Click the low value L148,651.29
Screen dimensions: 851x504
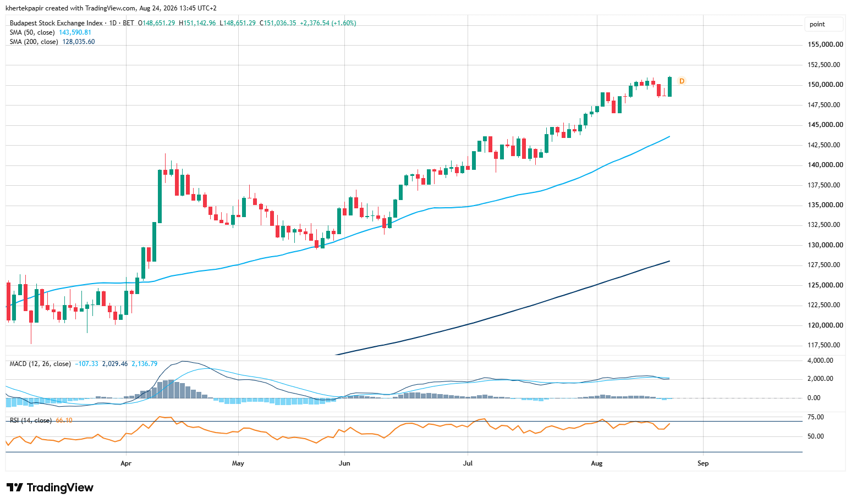click(238, 23)
